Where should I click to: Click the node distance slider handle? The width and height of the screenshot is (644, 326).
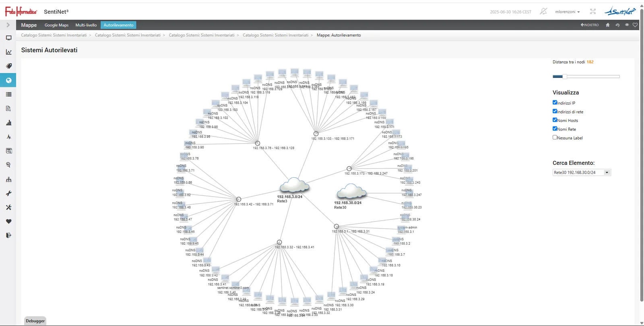(564, 76)
